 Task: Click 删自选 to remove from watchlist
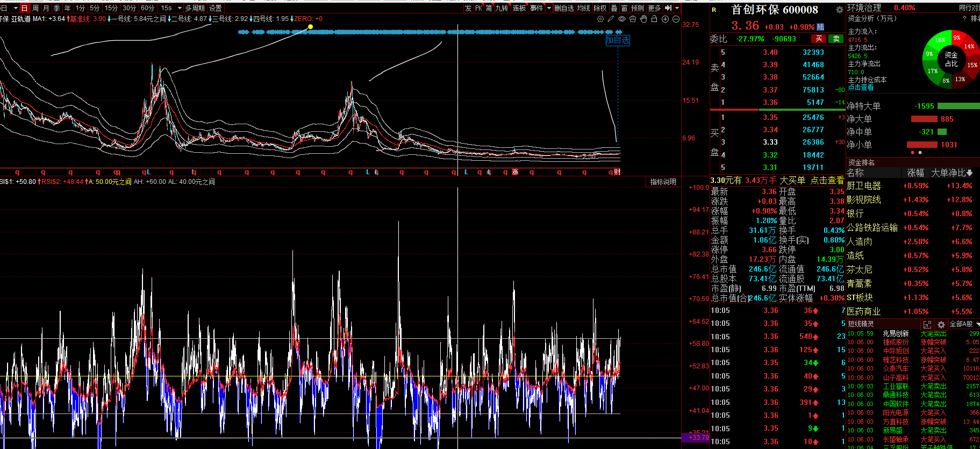pos(564,8)
